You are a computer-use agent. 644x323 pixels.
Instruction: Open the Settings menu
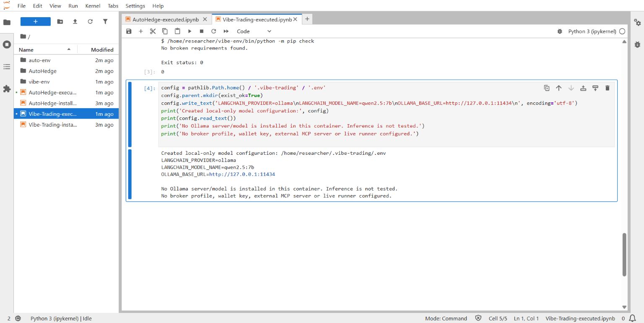[x=135, y=6]
